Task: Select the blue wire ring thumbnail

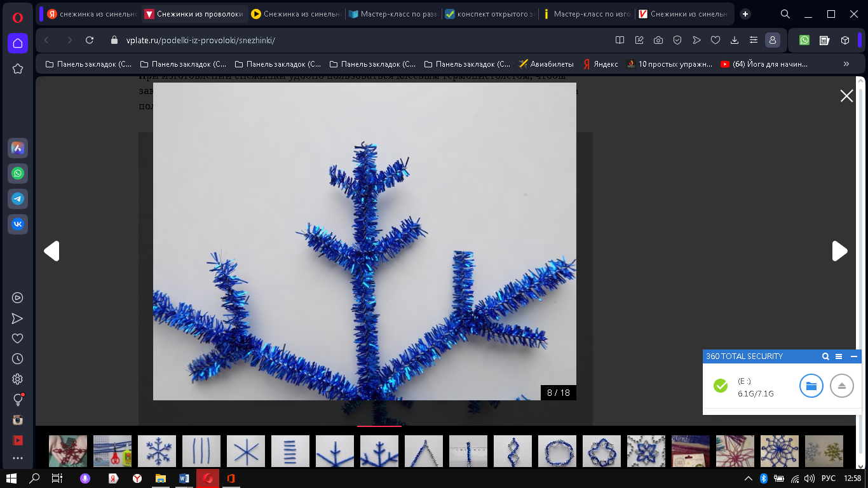Action: point(557,451)
